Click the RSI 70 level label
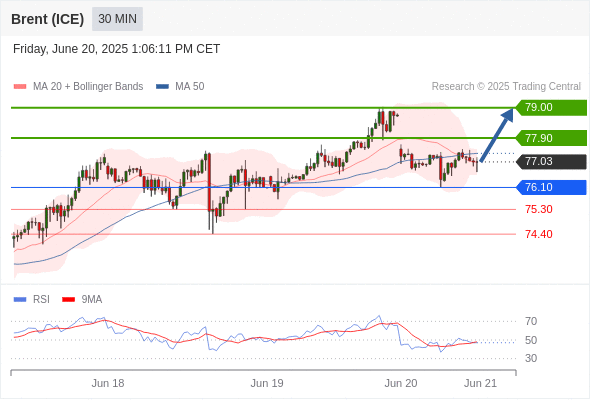This screenshot has width=590, height=400. [531, 321]
